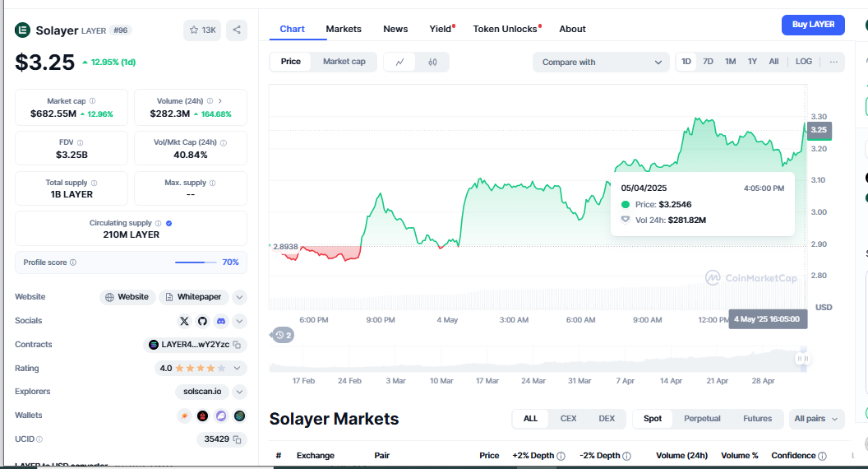The width and height of the screenshot is (868, 469).
Task: Click the Solayer logo icon
Action: pos(22,30)
